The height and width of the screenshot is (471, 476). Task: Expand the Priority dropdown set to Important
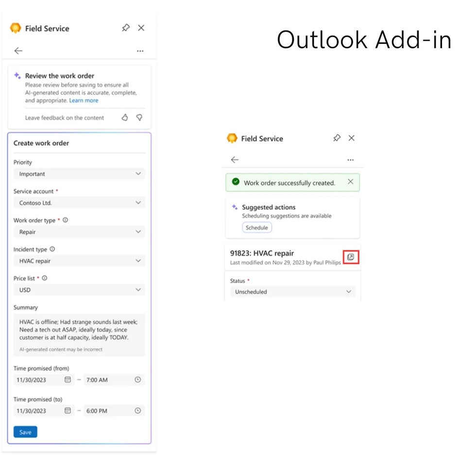tap(79, 174)
